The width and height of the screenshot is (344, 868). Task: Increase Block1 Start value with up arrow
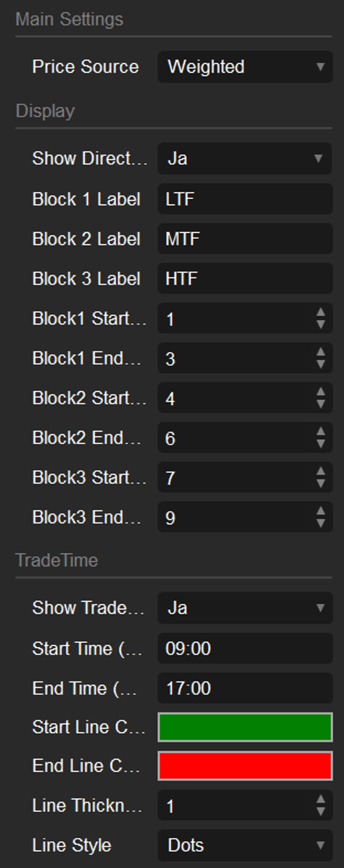tap(320, 313)
